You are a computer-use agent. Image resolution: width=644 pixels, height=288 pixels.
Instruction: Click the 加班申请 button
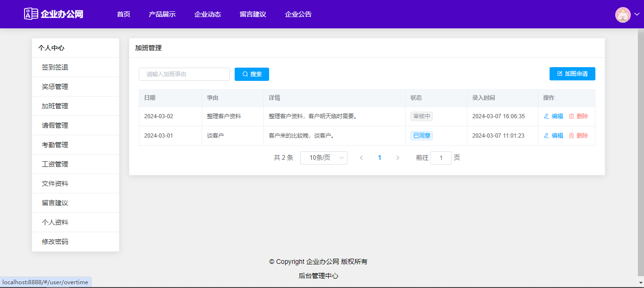point(572,74)
